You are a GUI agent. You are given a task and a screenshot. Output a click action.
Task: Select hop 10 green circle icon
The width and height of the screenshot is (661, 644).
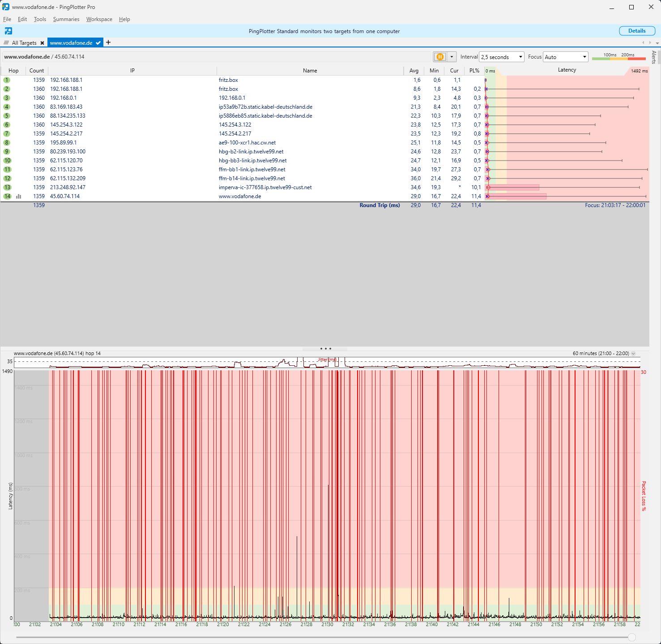coord(7,161)
